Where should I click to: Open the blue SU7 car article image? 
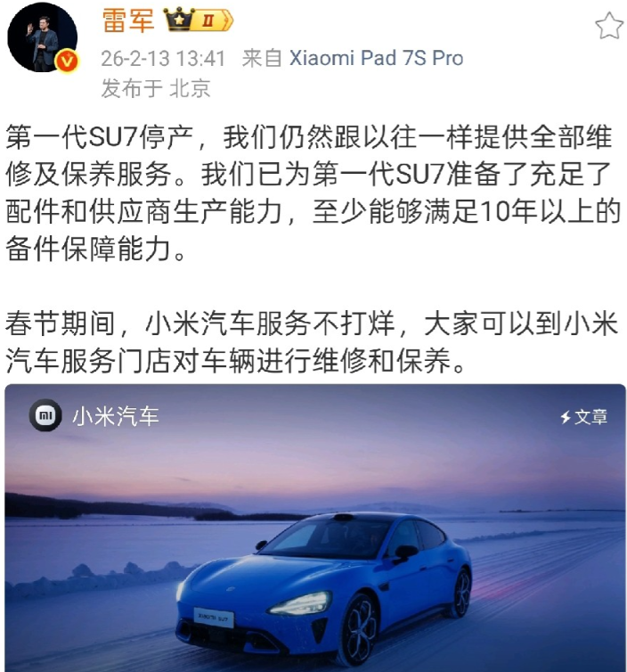pyautogui.click(x=315, y=528)
